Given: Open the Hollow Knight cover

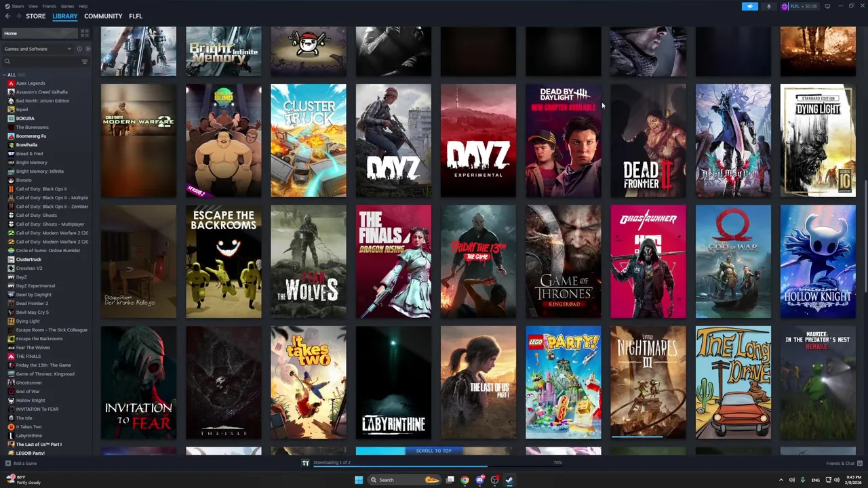Looking at the screenshot, I should 818,262.
